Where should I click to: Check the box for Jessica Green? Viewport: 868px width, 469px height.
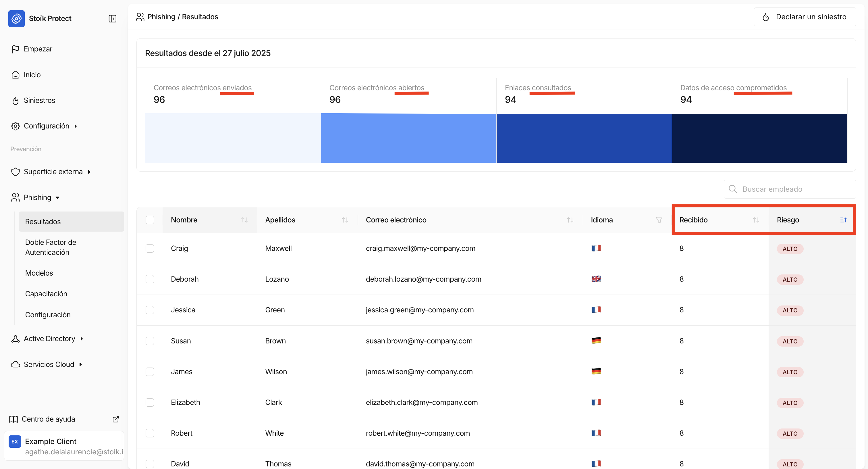coord(150,310)
